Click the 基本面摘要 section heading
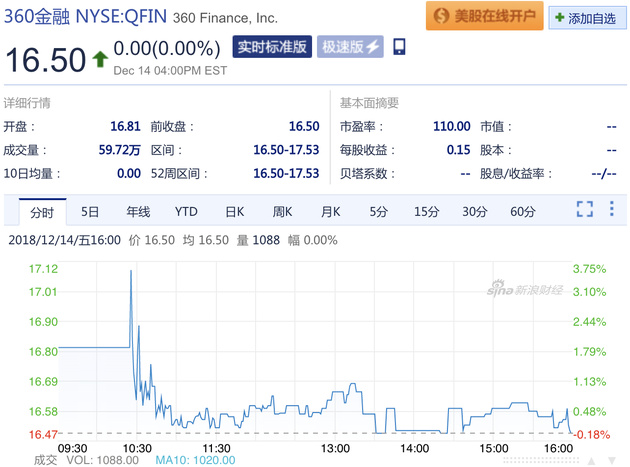 point(369,103)
